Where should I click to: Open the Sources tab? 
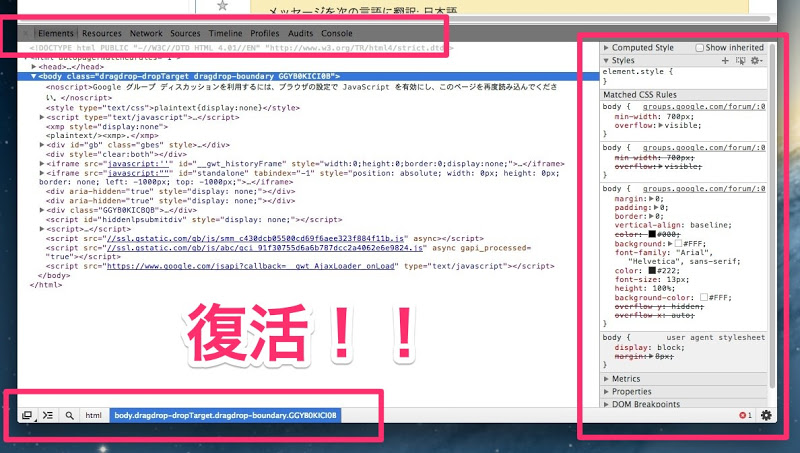pos(185,33)
